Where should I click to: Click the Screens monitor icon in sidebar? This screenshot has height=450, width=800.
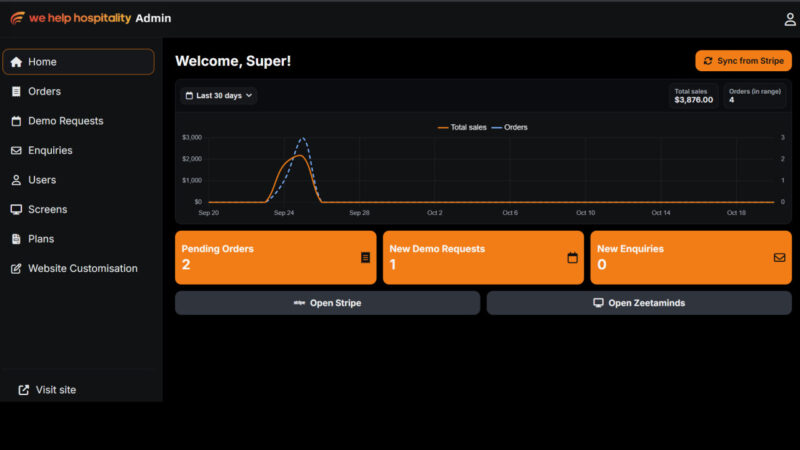pos(16,210)
